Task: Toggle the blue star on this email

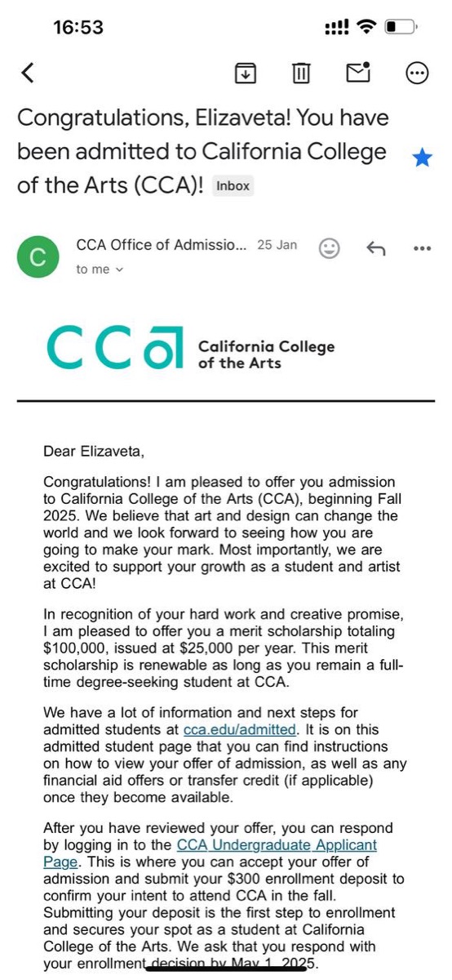Action: pos(422,158)
